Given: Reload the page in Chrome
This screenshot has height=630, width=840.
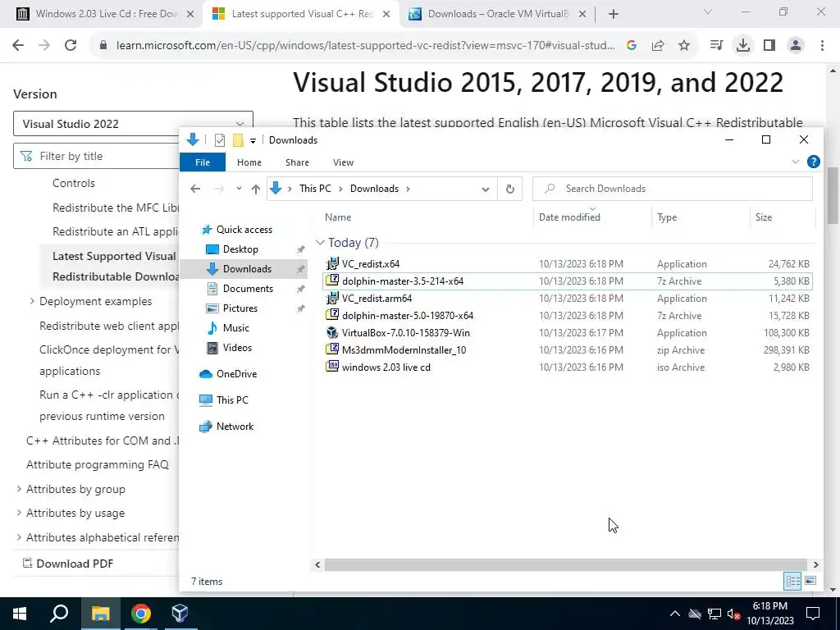Looking at the screenshot, I should tap(71, 46).
